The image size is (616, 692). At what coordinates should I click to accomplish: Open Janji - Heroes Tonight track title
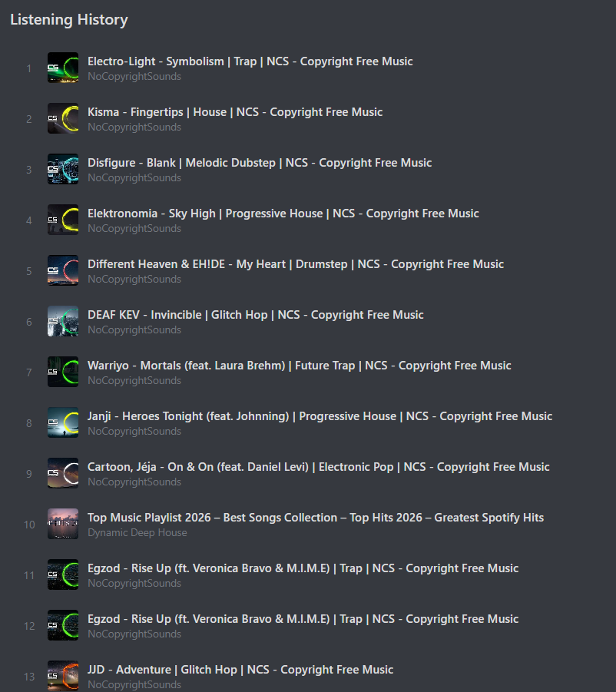coord(320,416)
